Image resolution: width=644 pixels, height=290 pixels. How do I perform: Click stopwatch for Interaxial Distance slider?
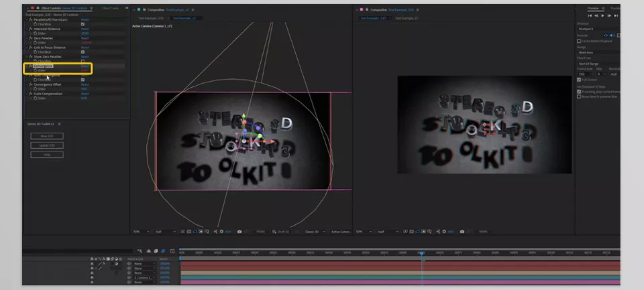coord(36,33)
